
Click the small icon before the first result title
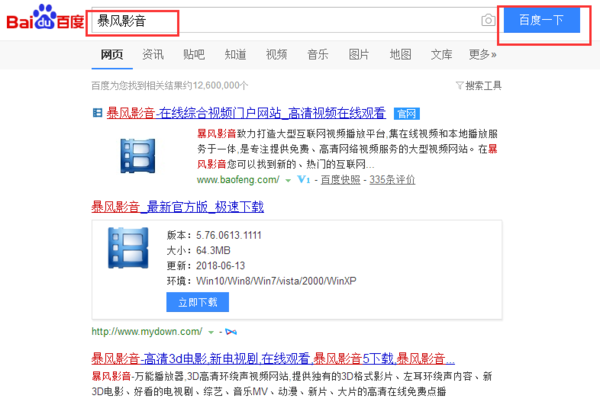click(98, 113)
